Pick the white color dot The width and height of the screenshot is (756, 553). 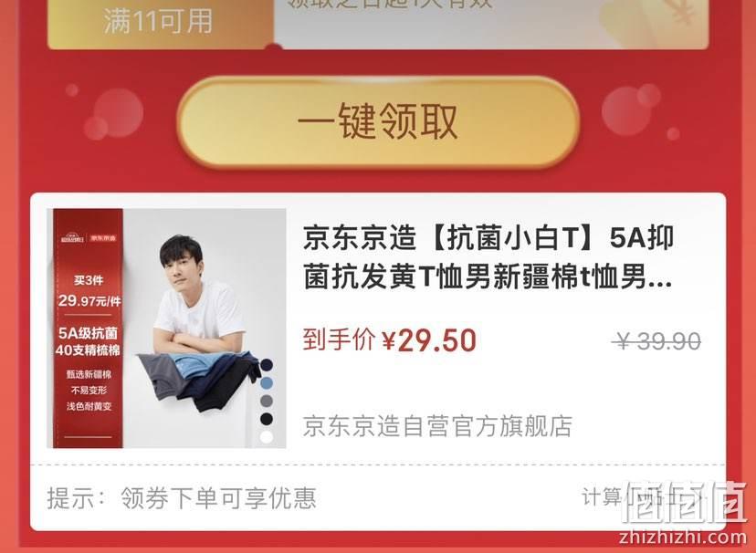(x=266, y=437)
